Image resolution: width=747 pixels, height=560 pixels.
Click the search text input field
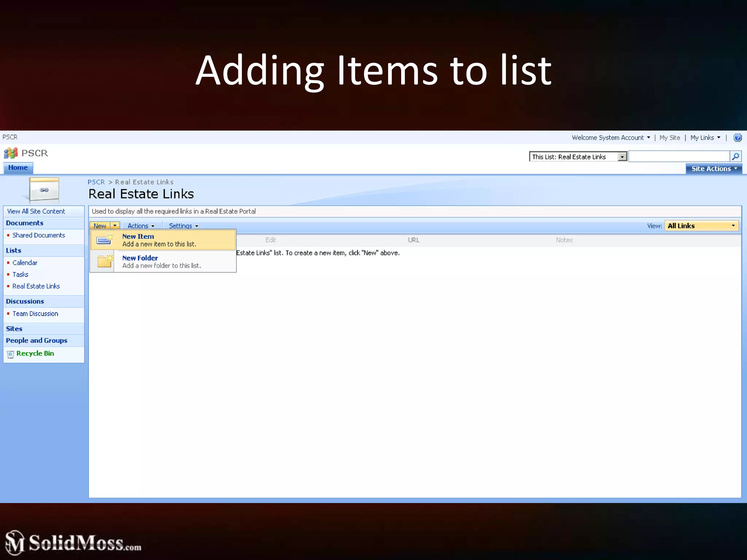(x=678, y=157)
